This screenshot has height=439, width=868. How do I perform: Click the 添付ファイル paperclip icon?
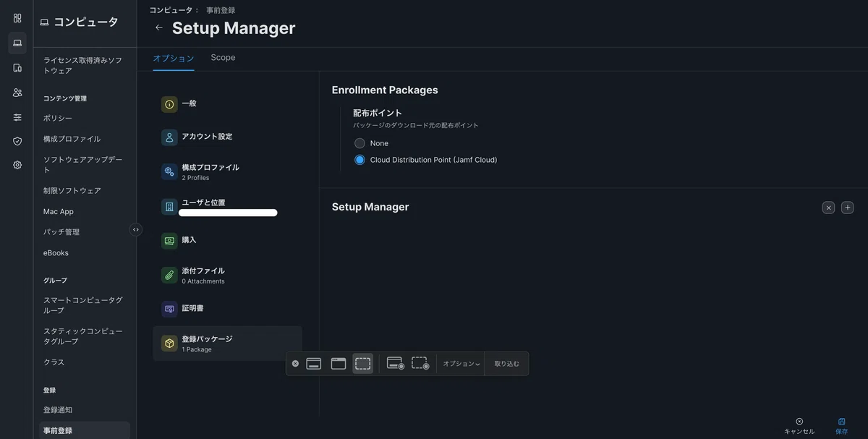click(x=169, y=275)
